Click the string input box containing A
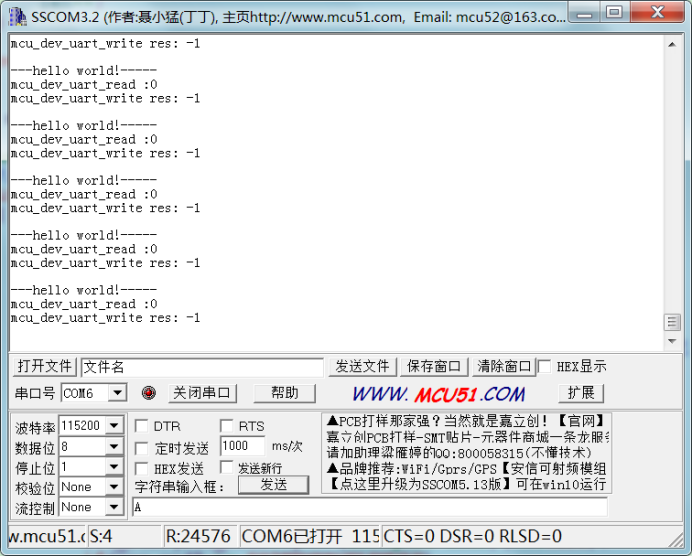Image resolution: width=692 pixels, height=557 pixels. pyautogui.click(x=370, y=507)
